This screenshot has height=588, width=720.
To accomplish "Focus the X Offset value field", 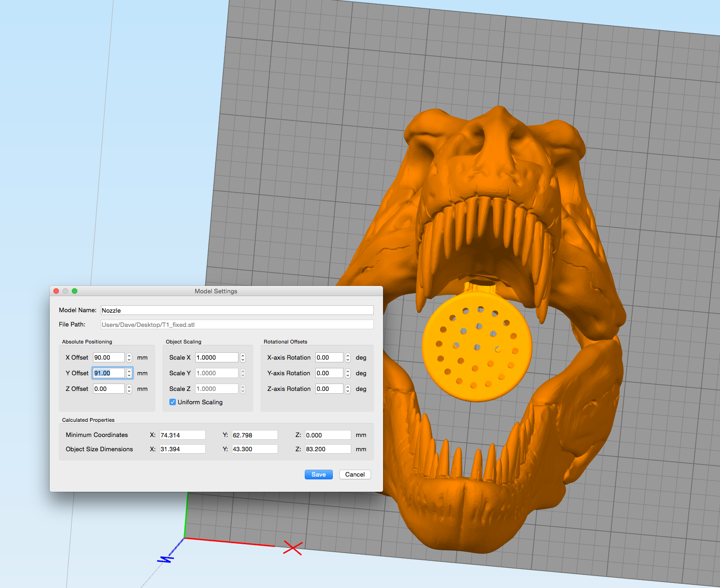I will point(109,357).
